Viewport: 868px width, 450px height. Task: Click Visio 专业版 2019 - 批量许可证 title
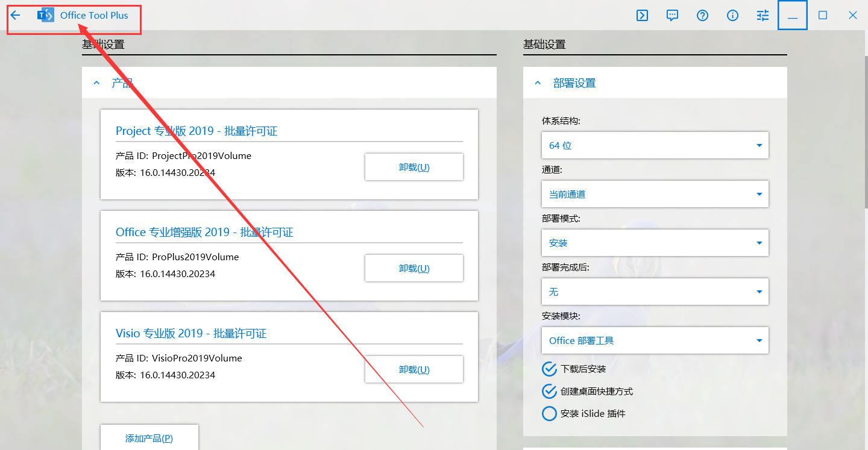(191, 333)
